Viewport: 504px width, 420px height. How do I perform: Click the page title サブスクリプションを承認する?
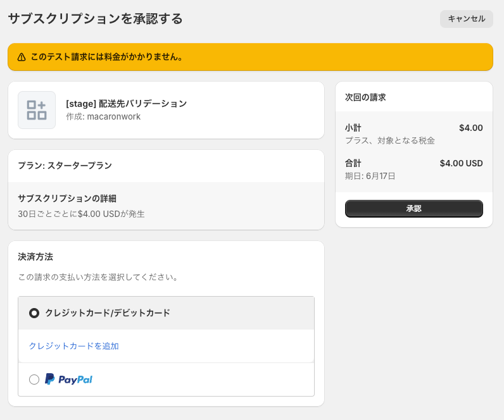click(x=95, y=18)
